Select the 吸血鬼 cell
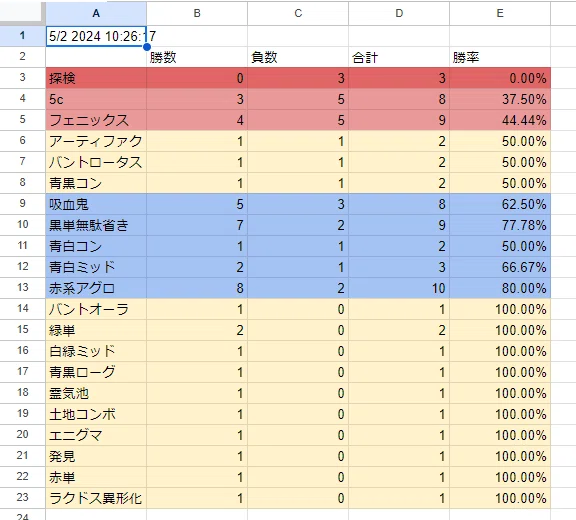Screen dimensions: 576x520 pyautogui.click(x=96, y=204)
